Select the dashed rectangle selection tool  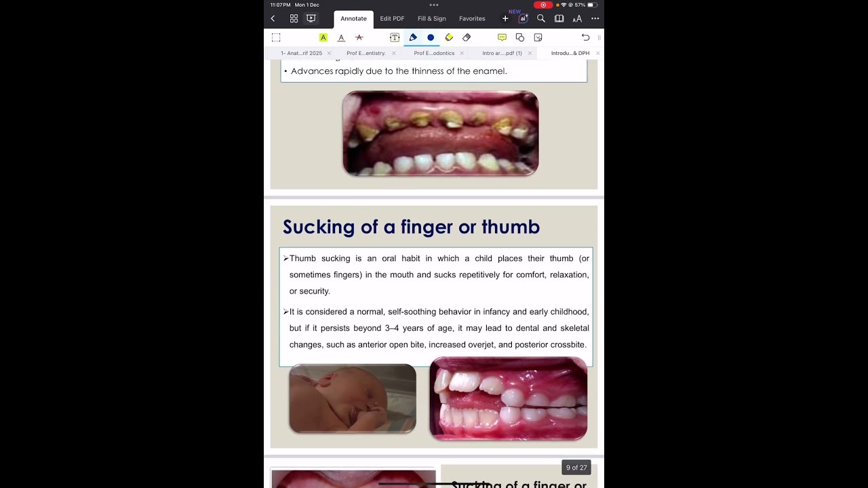276,37
